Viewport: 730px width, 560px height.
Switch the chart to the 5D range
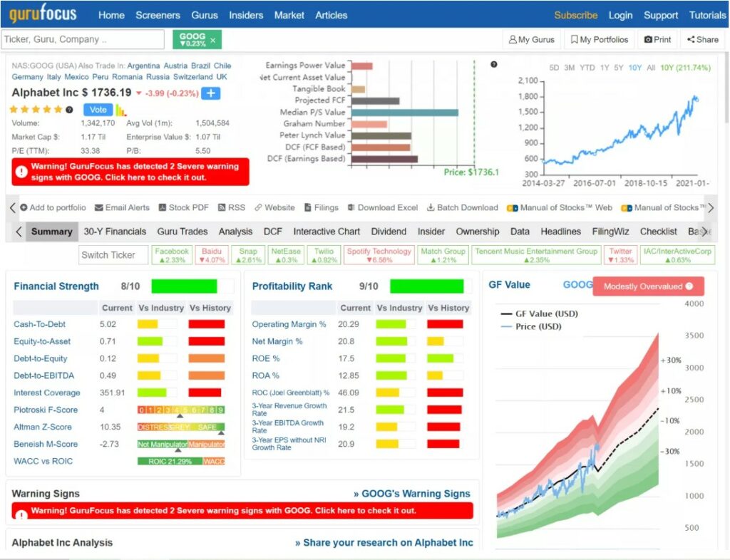point(553,66)
